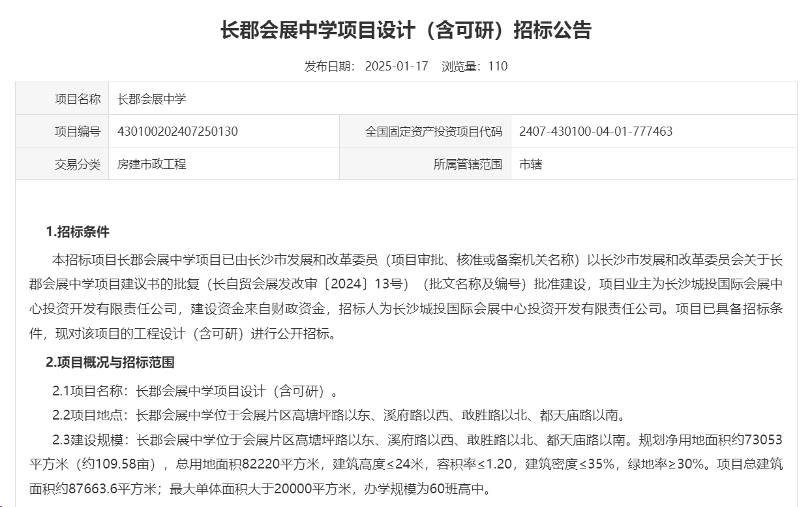812x507 pixels.
Task: Click the heading 1.招标条件
Action: 78,232
